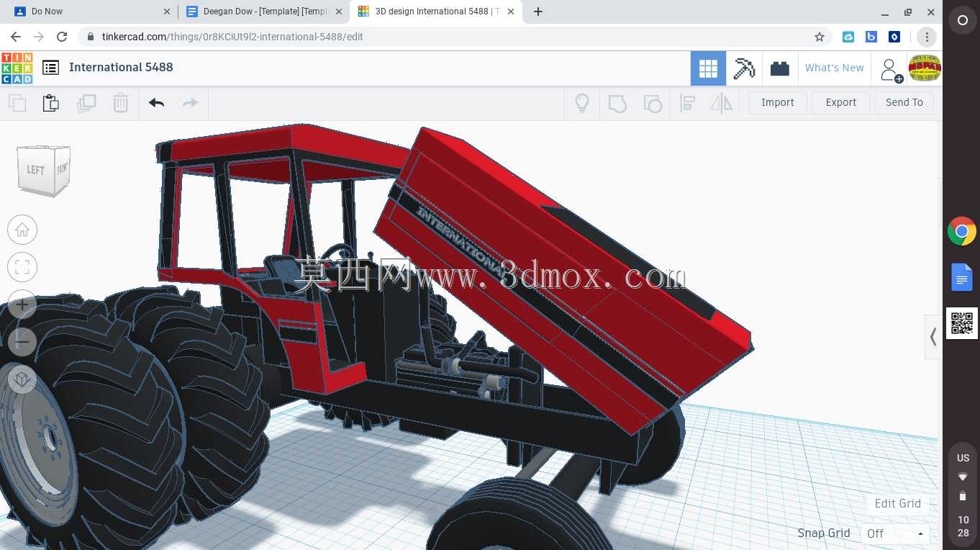Click the Paste tool icon
The image size is (980, 550).
51,103
